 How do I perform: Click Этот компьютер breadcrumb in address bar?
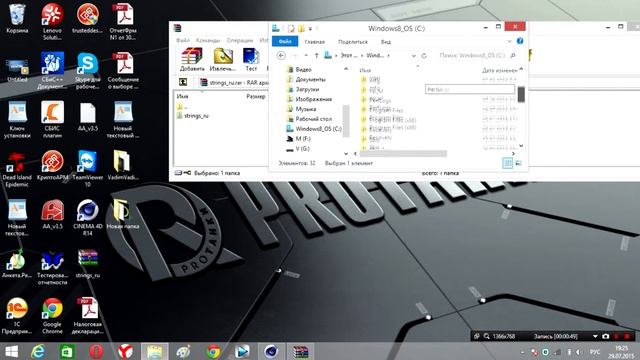(x=349, y=56)
